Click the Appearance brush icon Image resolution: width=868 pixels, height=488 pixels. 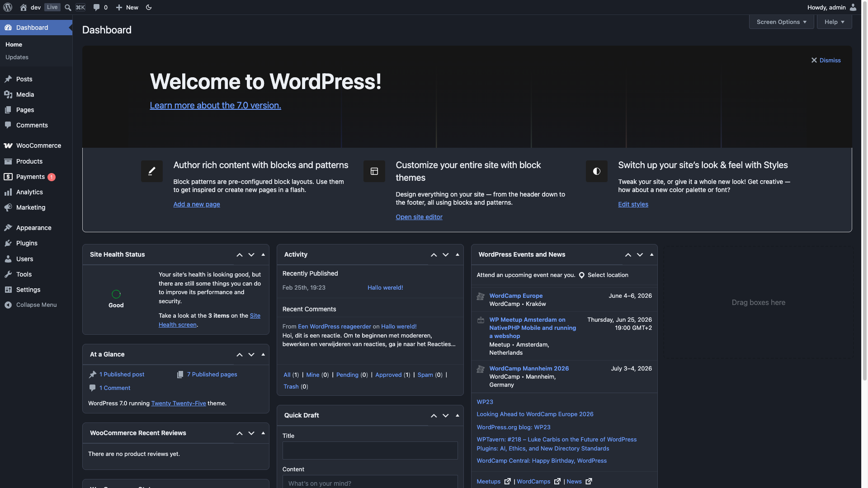(8, 228)
